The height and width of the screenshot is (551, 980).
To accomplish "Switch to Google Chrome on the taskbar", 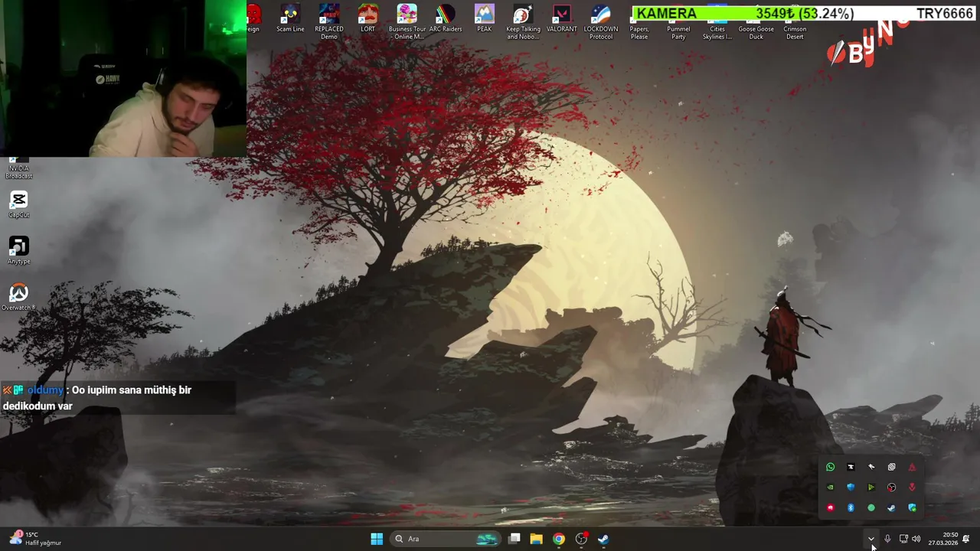I will 559,539.
